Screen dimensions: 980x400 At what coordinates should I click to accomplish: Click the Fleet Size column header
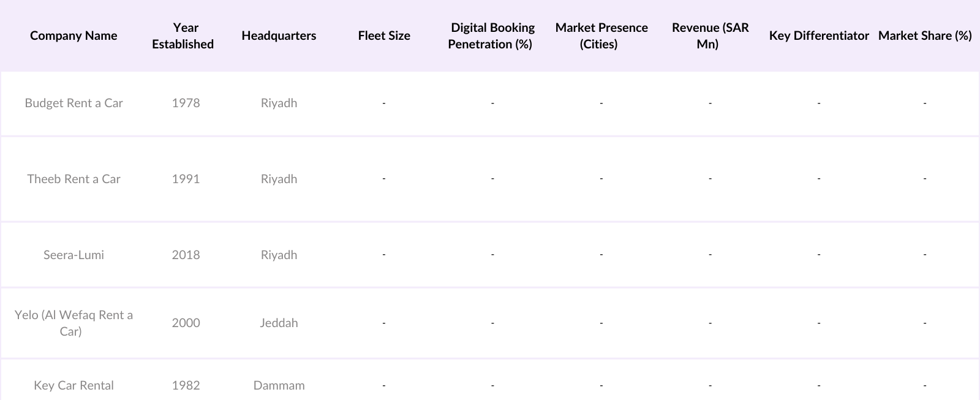(384, 36)
